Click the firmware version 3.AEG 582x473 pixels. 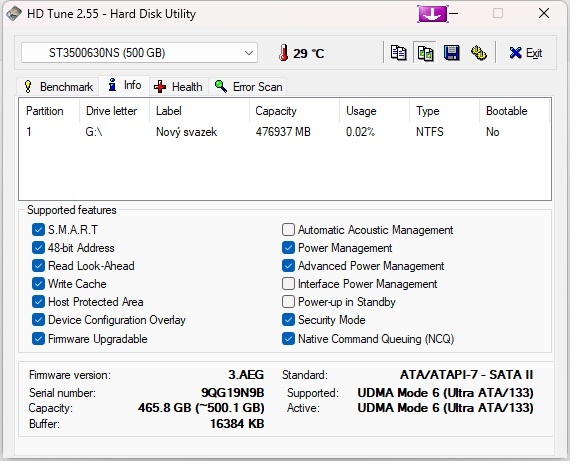pyautogui.click(x=246, y=375)
